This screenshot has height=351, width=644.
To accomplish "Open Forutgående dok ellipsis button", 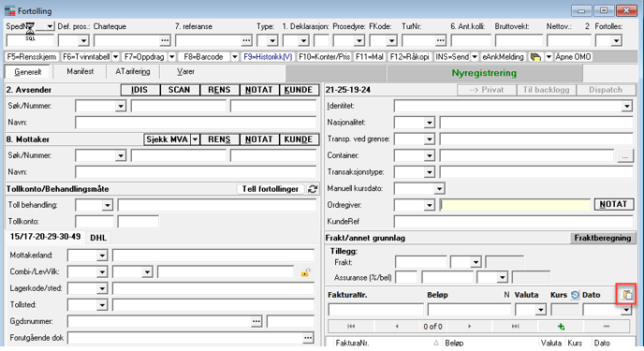I will click(x=308, y=338).
